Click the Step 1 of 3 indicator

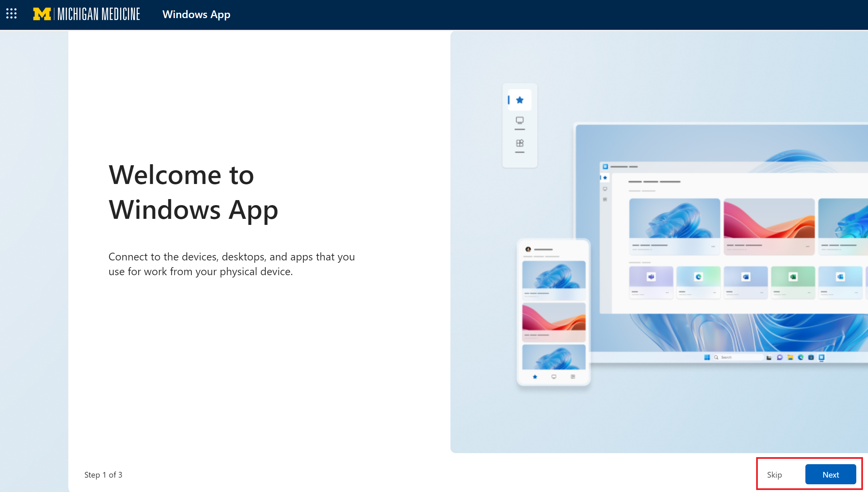[x=103, y=475]
